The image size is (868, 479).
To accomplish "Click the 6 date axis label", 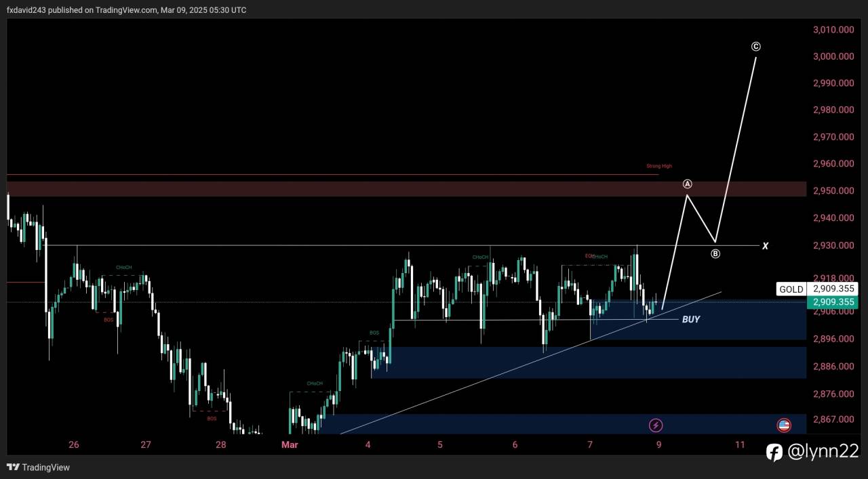I will point(515,445).
